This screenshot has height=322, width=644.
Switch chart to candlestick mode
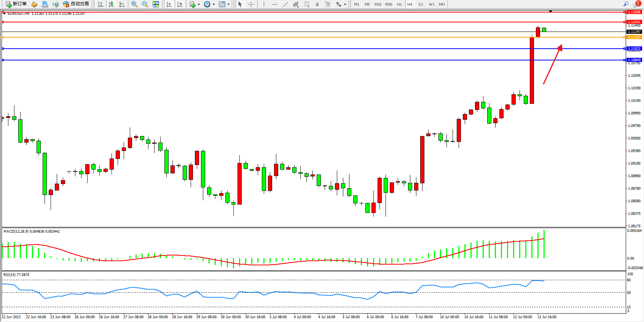(x=111, y=4)
